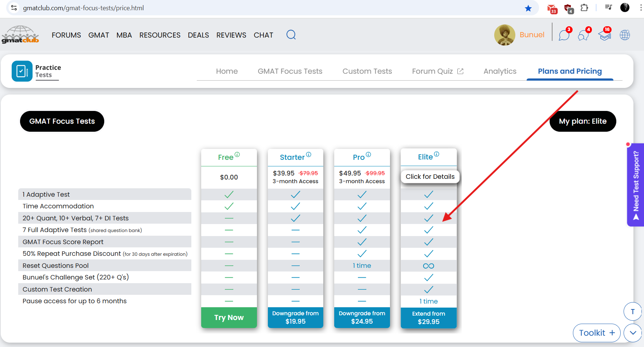Click the Forum Quiz external link
This screenshot has height=347, width=644.
click(437, 71)
